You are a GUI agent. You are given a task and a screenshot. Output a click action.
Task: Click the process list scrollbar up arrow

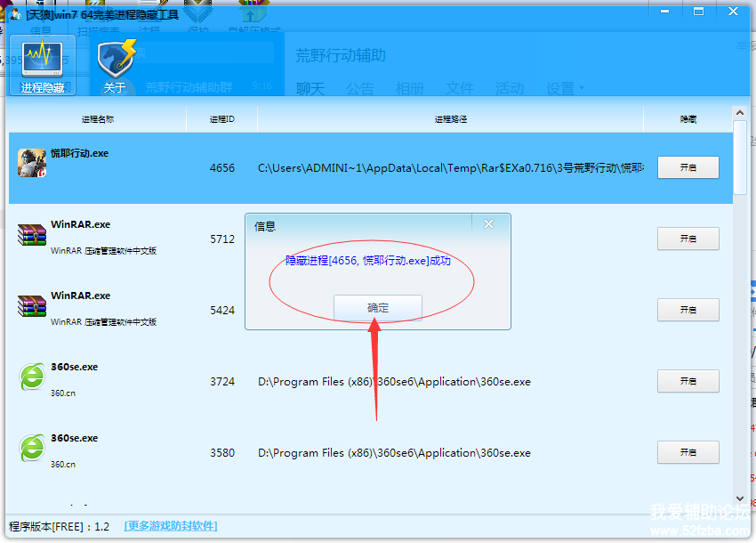(x=740, y=113)
